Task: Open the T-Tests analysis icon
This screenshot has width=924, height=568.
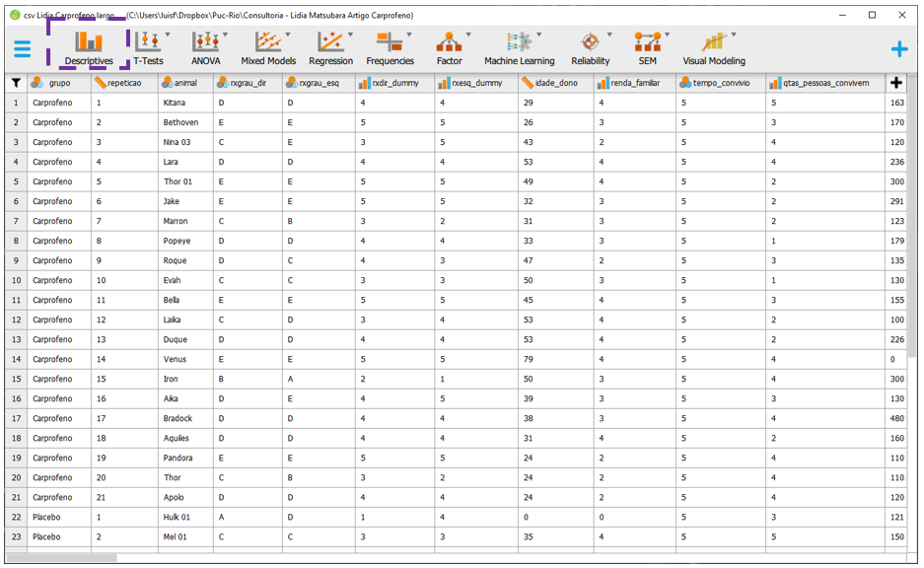Action: click(x=148, y=47)
